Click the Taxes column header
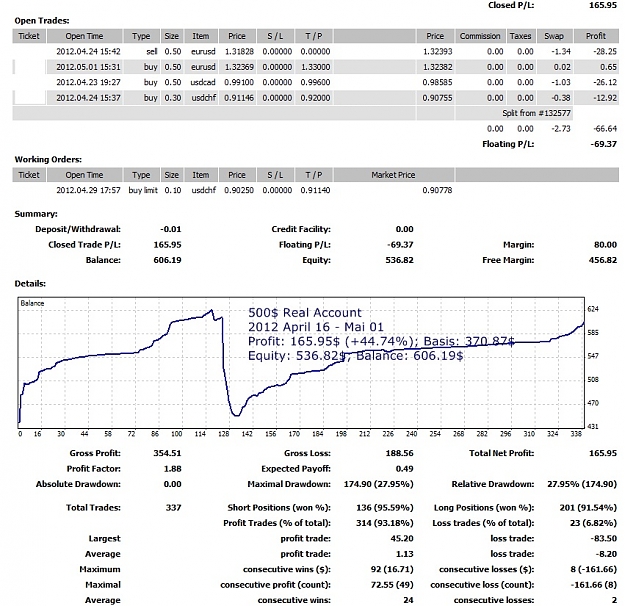This screenshot has height=606, width=625. pos(521,36)
